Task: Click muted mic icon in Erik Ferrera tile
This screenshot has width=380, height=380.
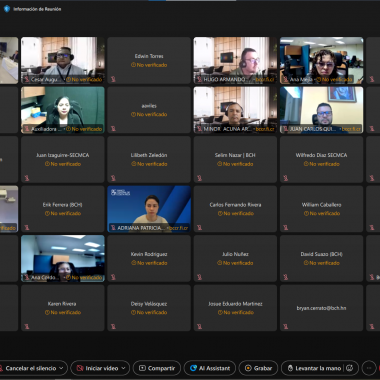Action: 27,228
